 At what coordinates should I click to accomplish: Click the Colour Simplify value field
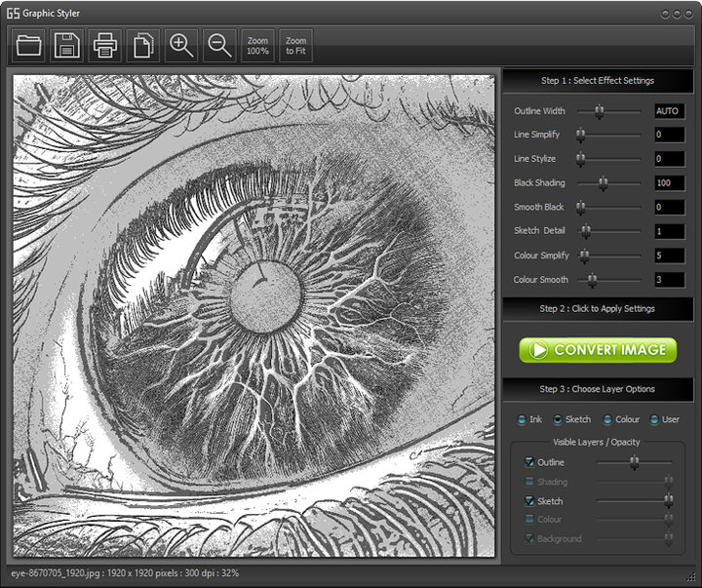669,255
